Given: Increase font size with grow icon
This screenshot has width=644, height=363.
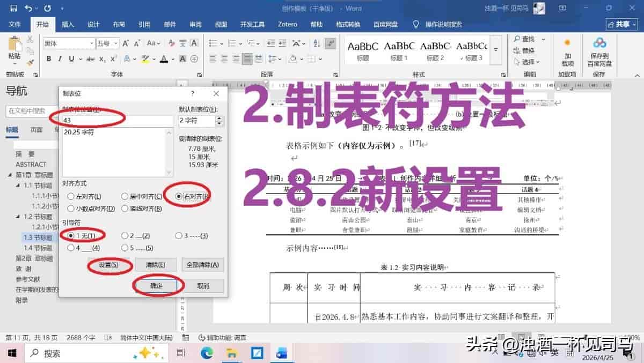Looking at the screenshot, I should (126, 43).
